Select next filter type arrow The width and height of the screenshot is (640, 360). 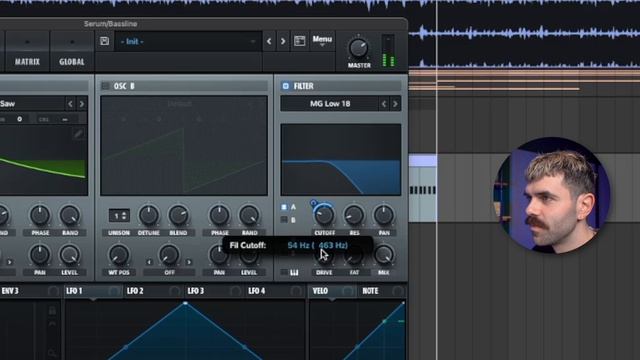pos(395,104)
